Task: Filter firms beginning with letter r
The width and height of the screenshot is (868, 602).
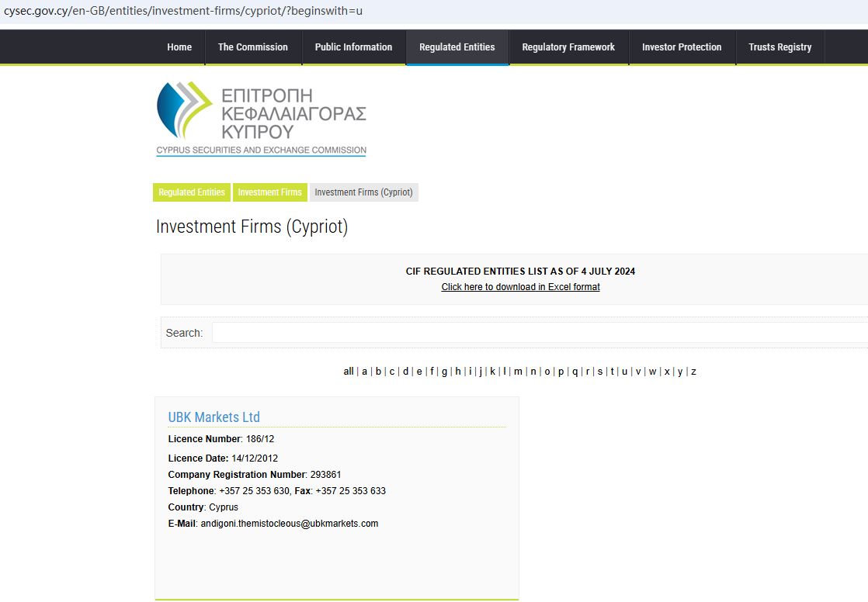Action: 588,372
